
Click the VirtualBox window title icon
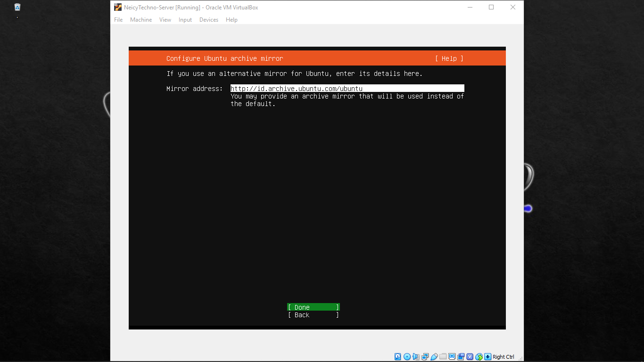(118, 7)
